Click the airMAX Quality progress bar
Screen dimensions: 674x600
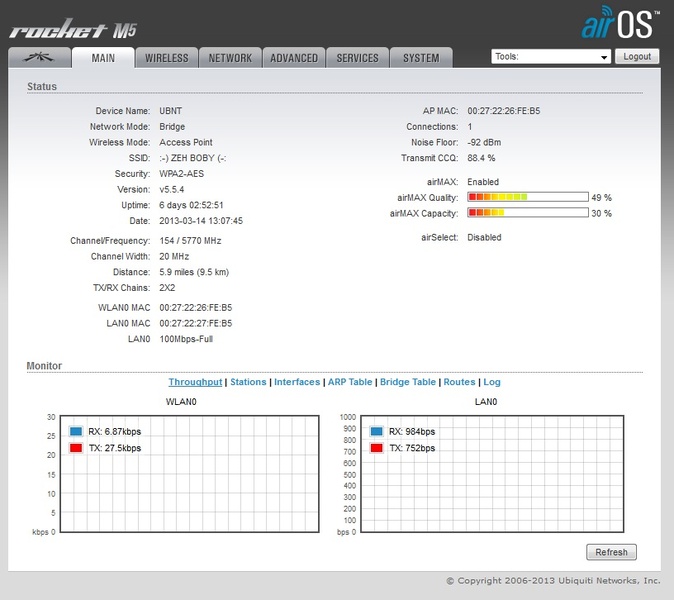click(528, 197)
